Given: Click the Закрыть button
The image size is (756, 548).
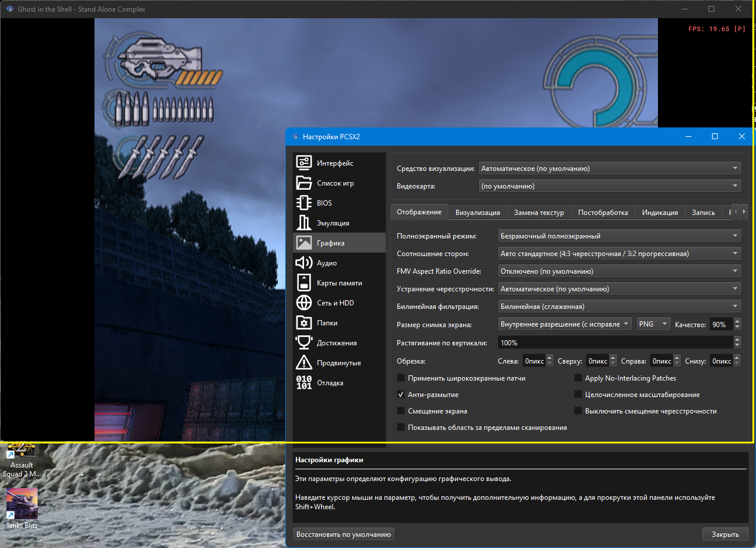Looking at the screenshot, I should (725, 534).
